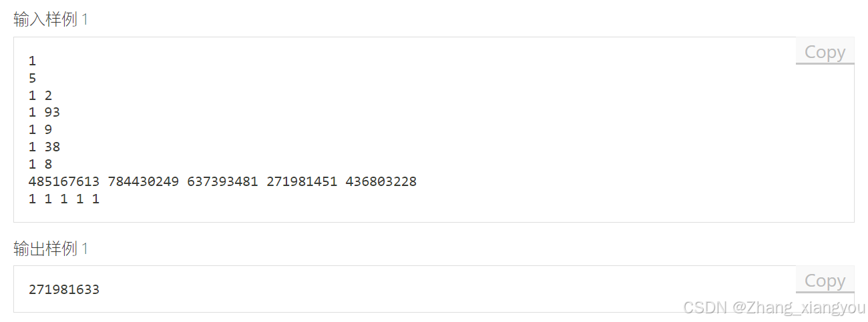
Task: Click the 输入样例 heading text
Action: [45, 20]
